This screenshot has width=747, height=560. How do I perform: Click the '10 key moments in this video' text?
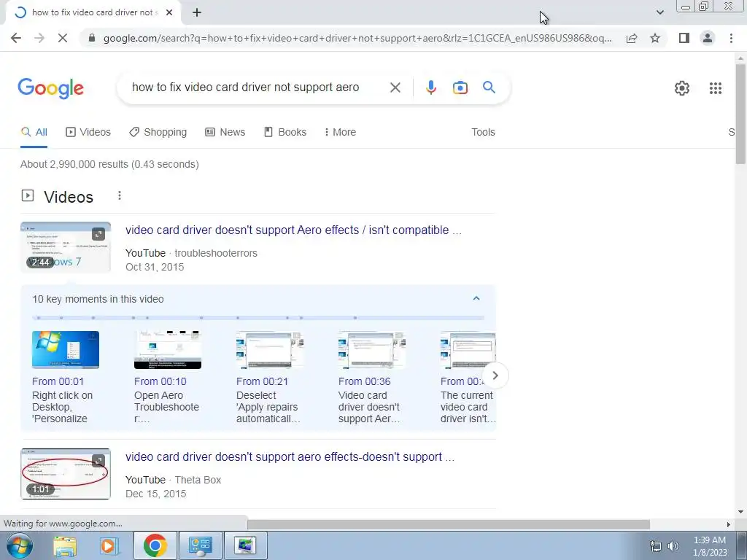point(98,299)
